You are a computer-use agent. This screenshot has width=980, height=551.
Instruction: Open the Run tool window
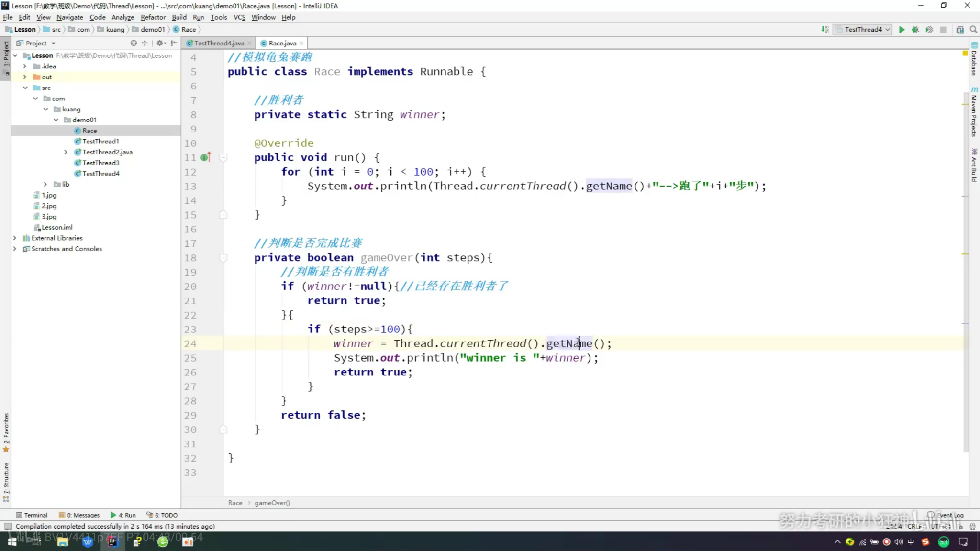(123, 515)
